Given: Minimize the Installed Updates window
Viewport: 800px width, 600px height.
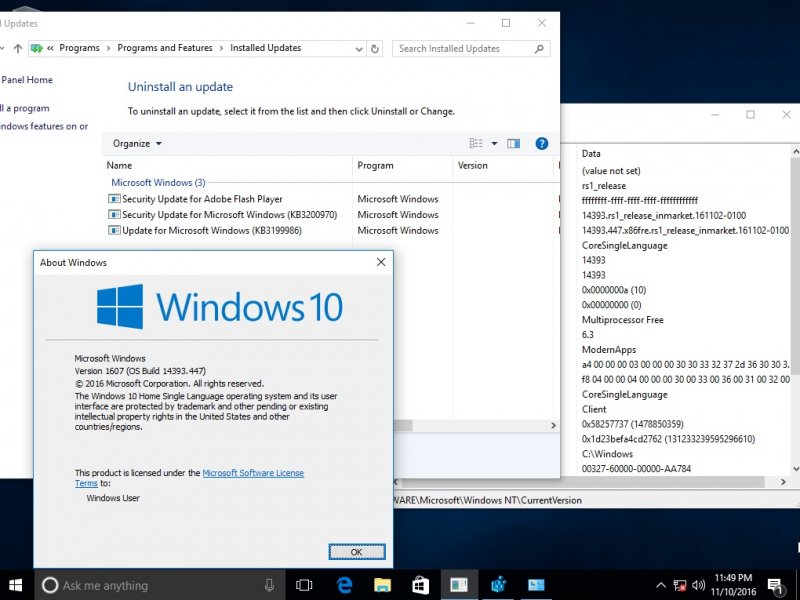Looking at the screenshot, I should [x=470, y=23].
